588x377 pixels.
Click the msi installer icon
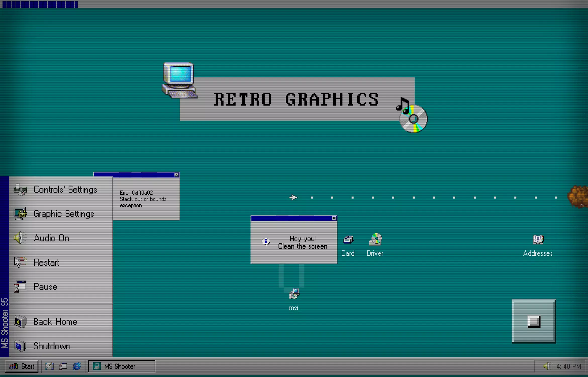(294, 294)
